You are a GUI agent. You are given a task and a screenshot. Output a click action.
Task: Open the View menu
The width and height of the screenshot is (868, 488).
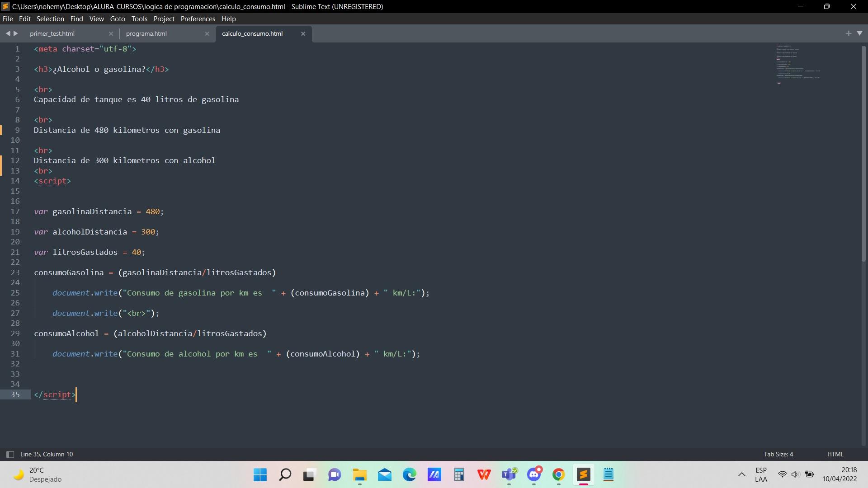(x=96, y=19)
